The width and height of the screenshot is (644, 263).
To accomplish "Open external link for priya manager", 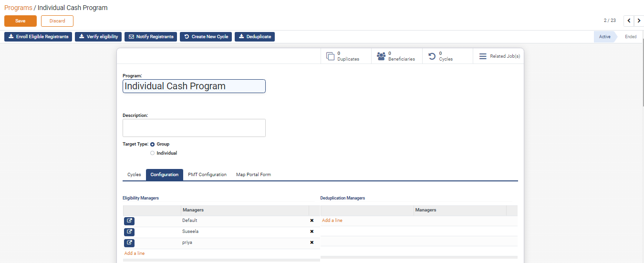I will click(129, 243).
